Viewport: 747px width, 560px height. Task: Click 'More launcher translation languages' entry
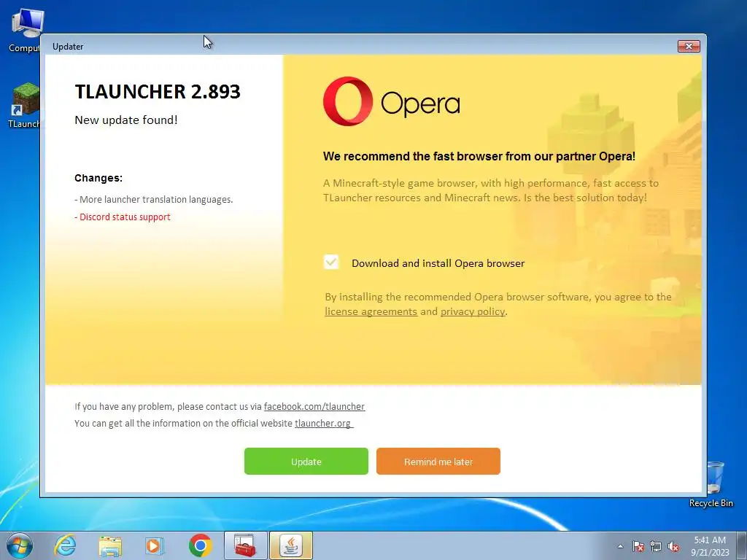tap(153, 199)
